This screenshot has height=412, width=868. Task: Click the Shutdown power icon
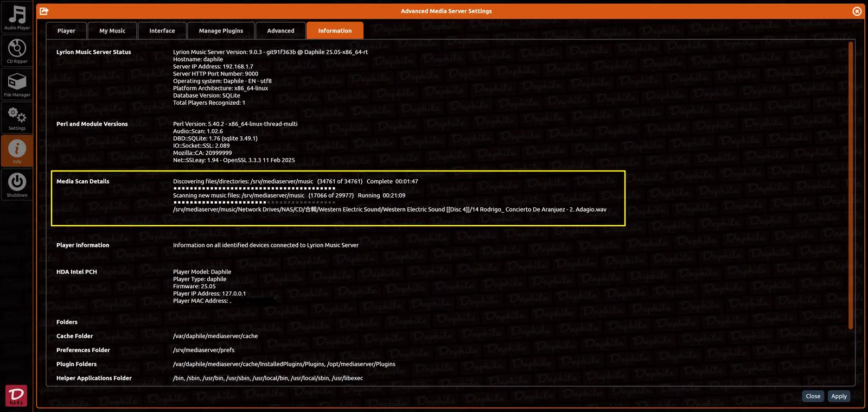(x=17, y=185)
